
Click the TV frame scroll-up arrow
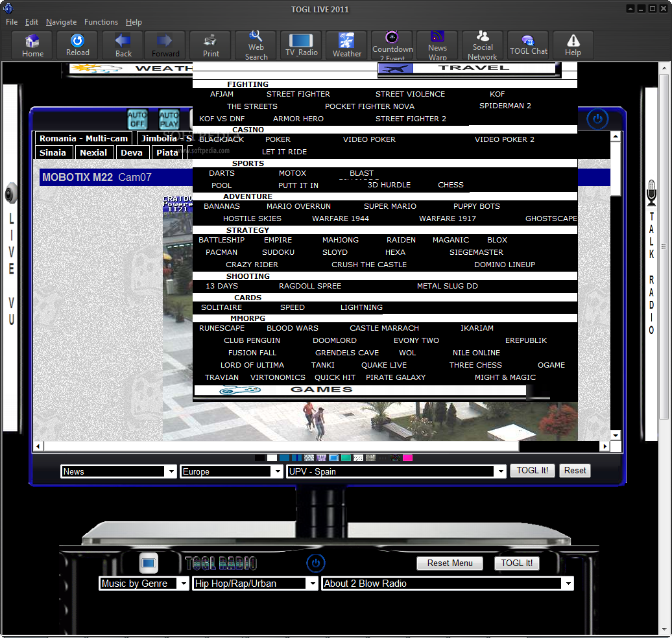[616, 137]
